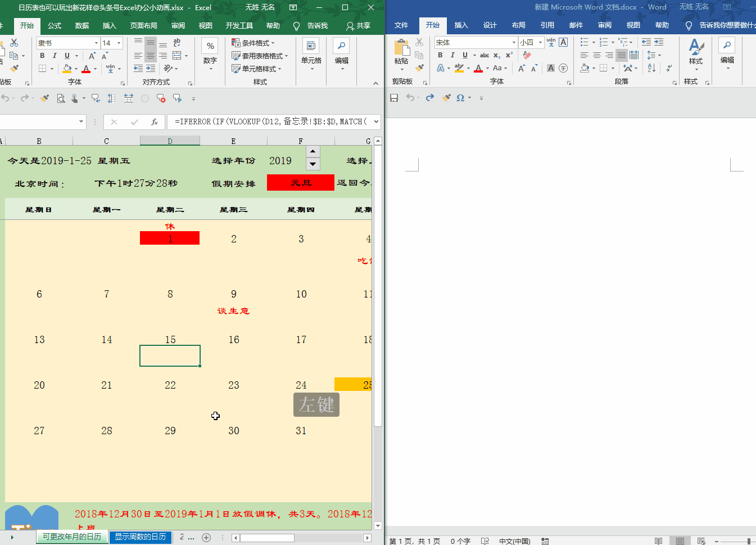Decrease year with the spinner down arrow
This screenshot has height=545, width=756.
coord(313,164)
